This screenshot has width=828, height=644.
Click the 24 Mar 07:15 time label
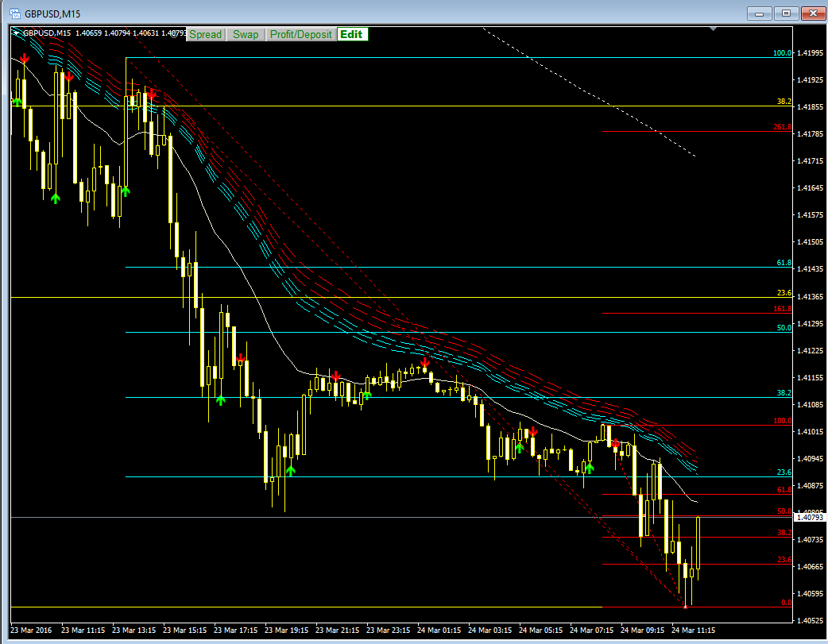[x=591, y=630]
